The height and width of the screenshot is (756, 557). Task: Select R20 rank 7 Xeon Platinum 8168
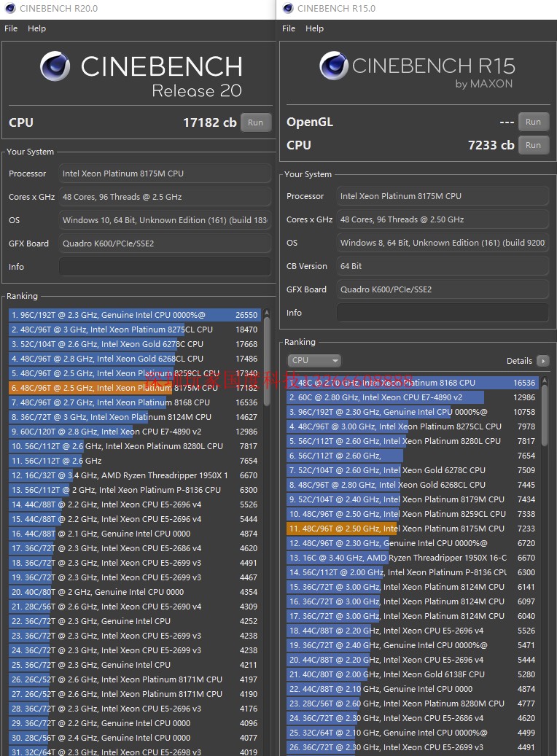tap(135, 402)
